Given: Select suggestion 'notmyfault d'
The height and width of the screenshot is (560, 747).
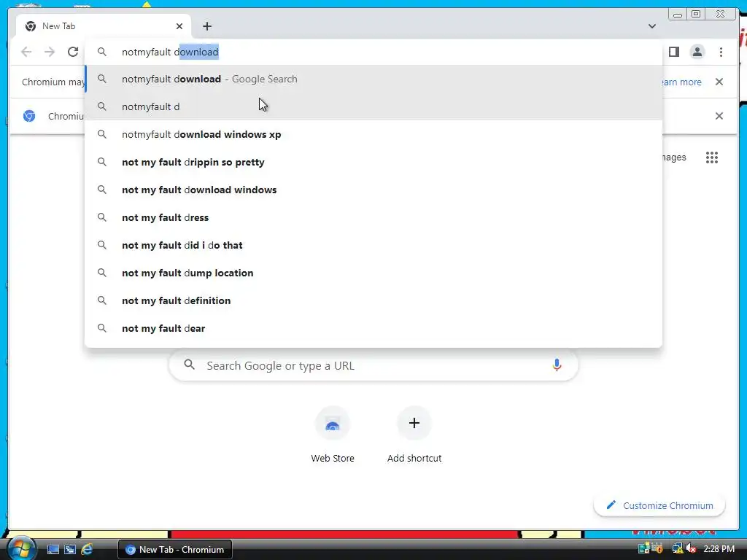Looking at the screenshot, I should (373, 106).
